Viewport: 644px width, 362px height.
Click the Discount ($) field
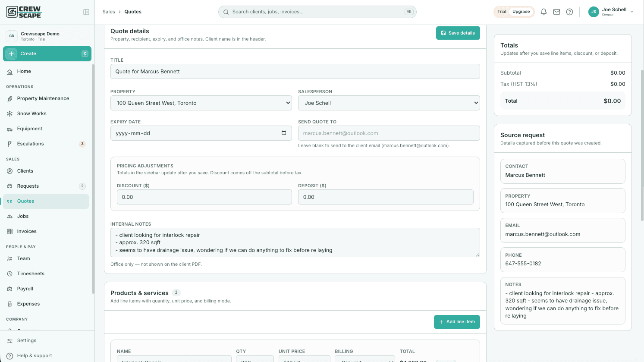pos(204,197)
